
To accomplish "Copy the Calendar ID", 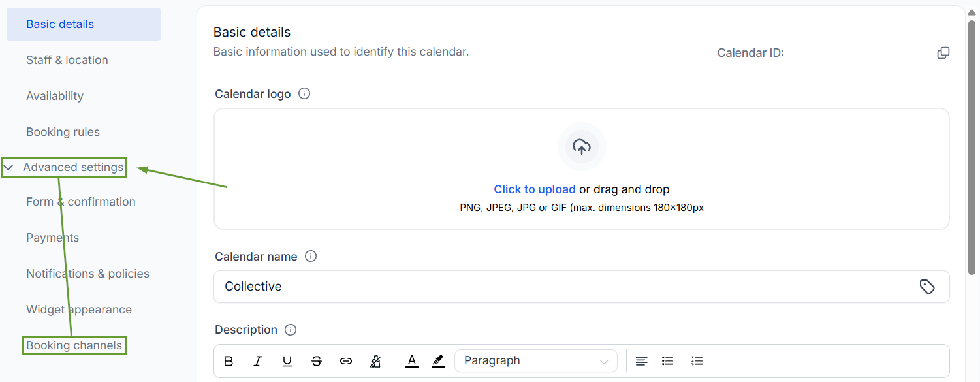I will (x=943, y=53).
